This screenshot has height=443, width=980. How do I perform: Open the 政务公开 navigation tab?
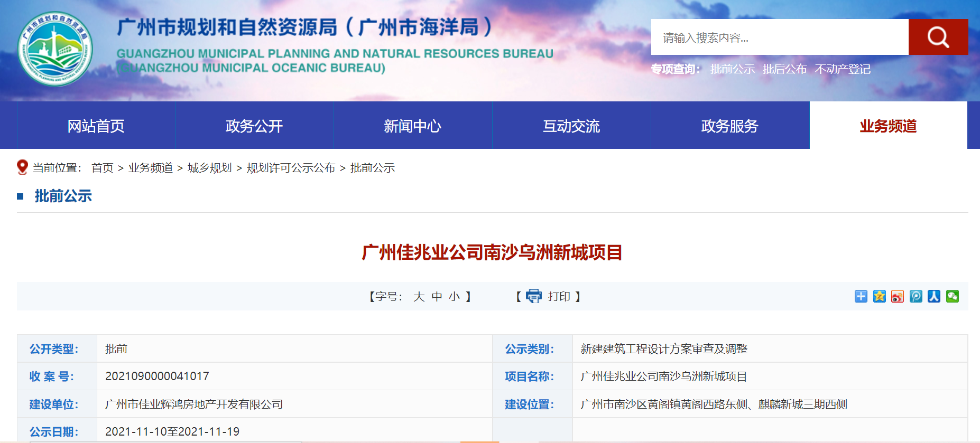click(x=254, y=126)
